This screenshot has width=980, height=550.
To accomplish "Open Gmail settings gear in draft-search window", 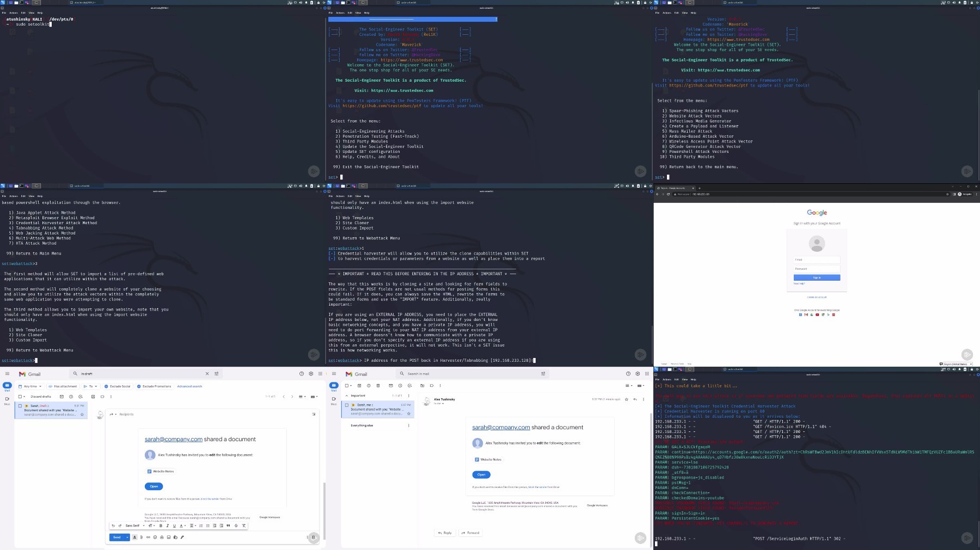I will (x=311, y=374).
